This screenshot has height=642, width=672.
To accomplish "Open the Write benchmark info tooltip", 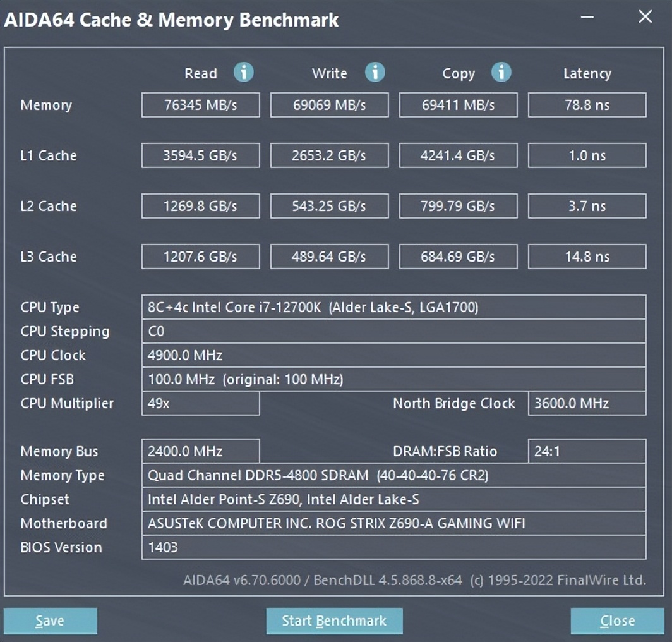I will pos(375,73).
